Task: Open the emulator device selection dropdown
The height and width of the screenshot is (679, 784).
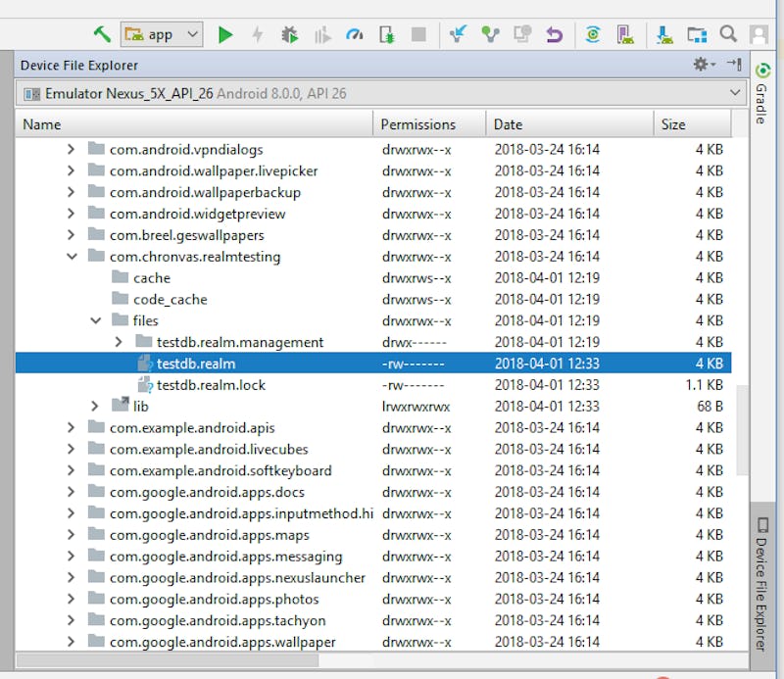Action: (x=381, y=93)
